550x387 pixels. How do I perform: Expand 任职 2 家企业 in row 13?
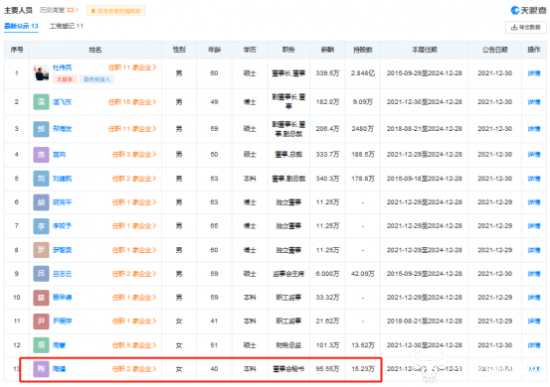tap(134, 369)
